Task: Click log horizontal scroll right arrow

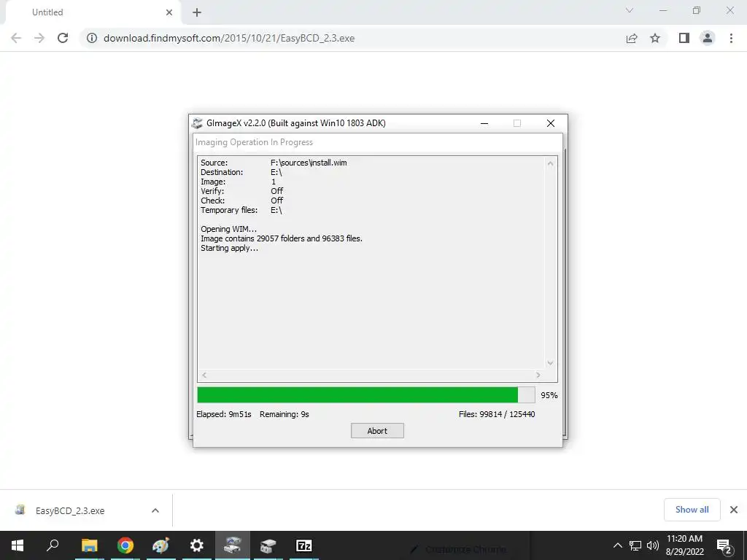Action: (538, 376)
